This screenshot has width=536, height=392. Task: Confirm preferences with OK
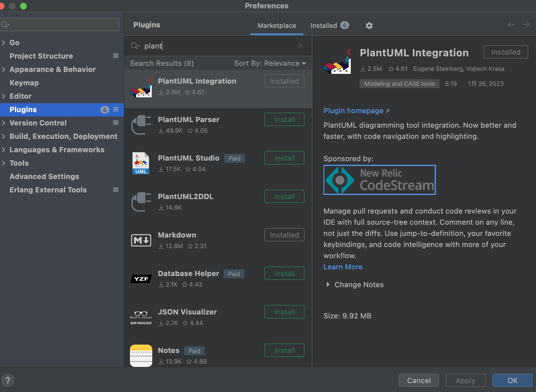tap(512, 380)
